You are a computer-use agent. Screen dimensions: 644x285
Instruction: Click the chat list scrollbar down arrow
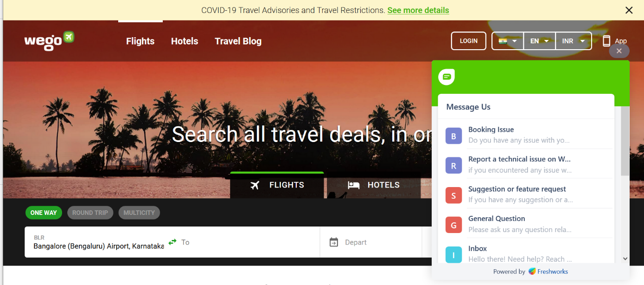pyautogui.click(x=625, y=259)
